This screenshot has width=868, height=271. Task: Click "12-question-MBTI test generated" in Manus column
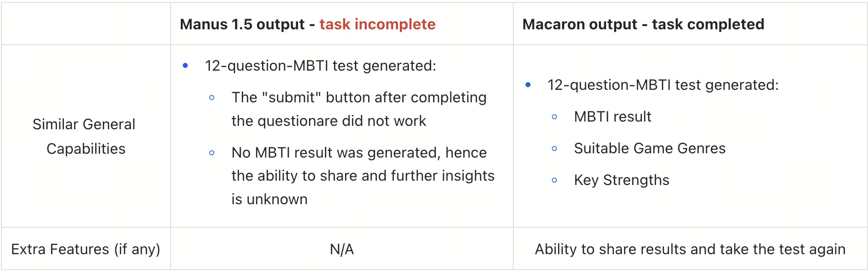pyautogui.click(x=320, y=66)
